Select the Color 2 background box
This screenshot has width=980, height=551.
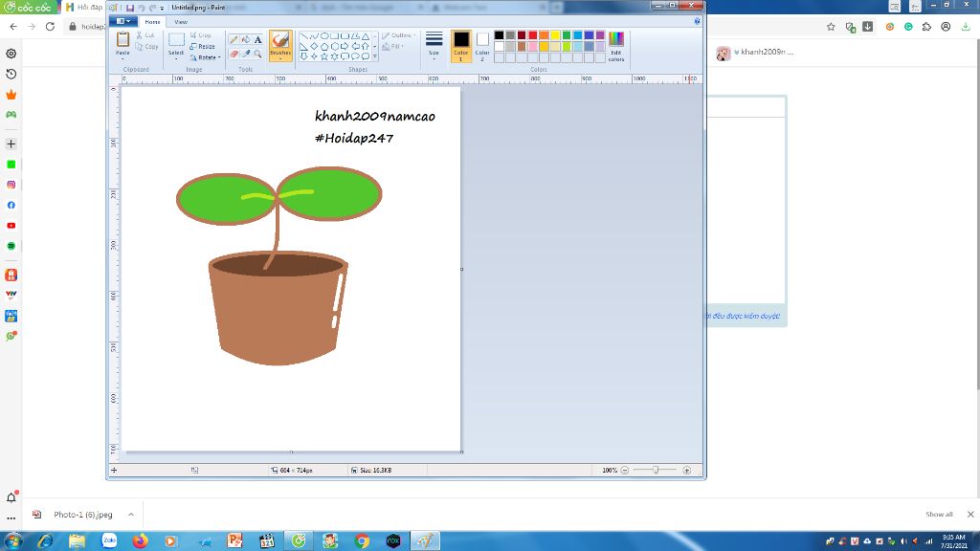[482, 46]
